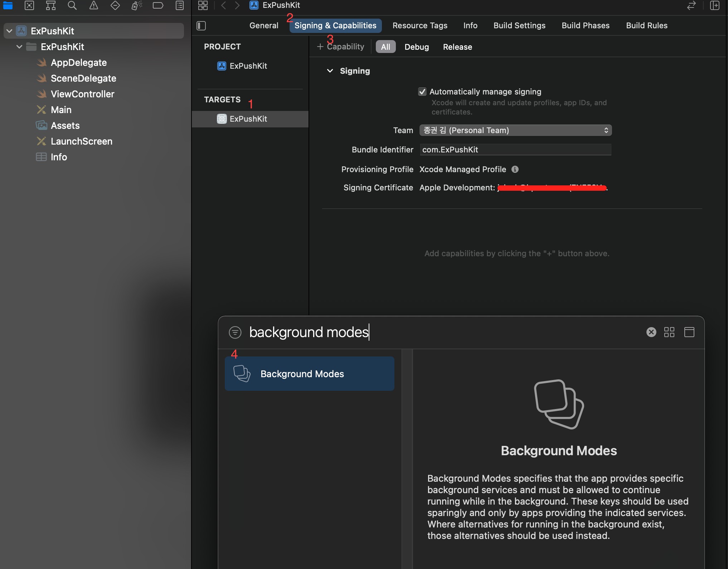Click the + Capability button

[x=340, y=47]
